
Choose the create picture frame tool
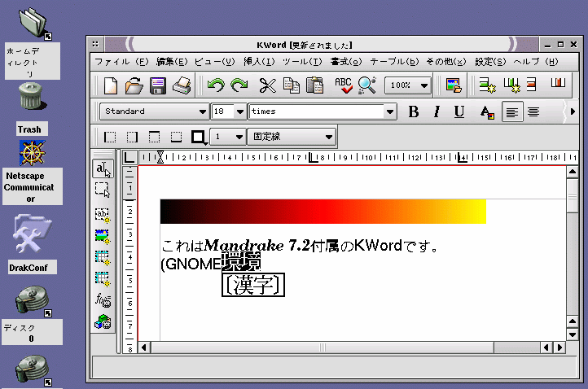(x=102, y=237)
